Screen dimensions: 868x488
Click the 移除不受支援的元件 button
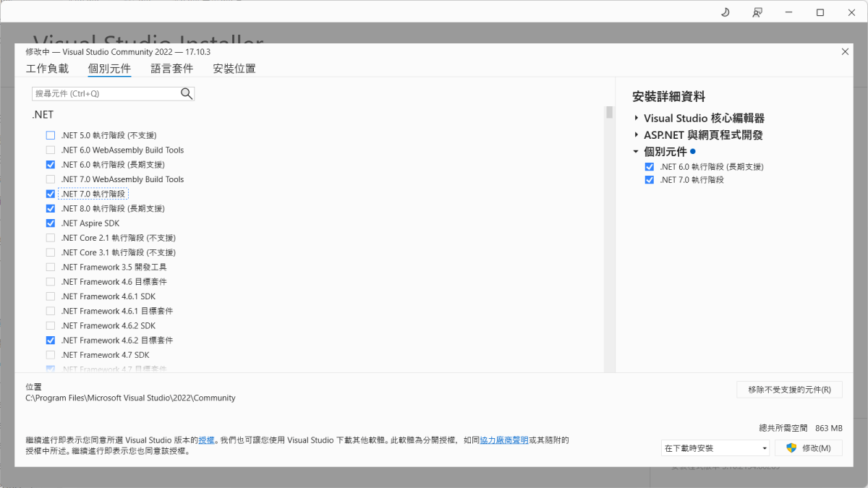pos(789,390)
